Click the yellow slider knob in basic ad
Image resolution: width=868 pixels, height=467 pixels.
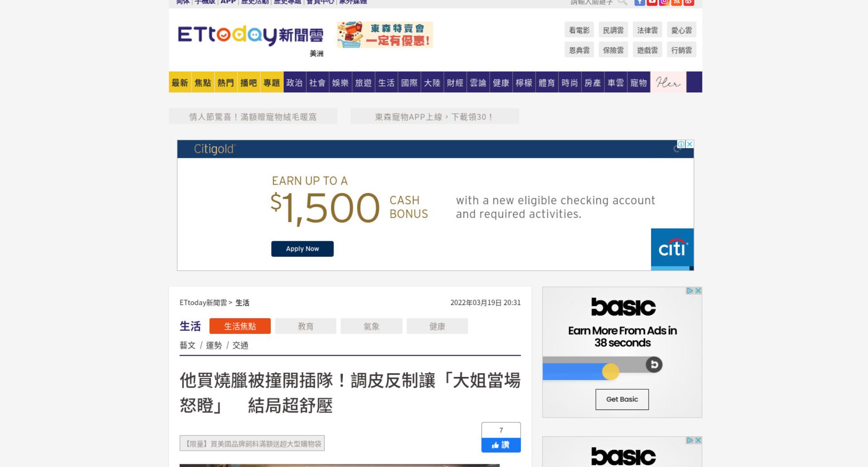click(610, 372)
